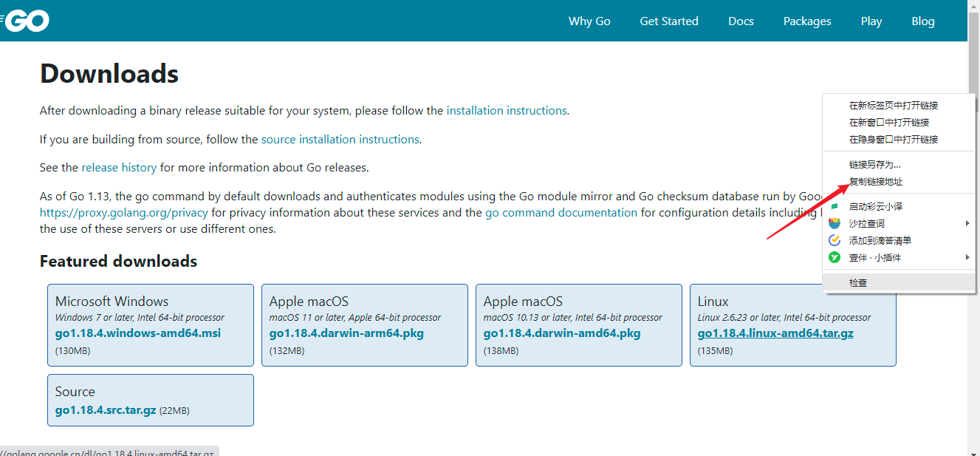Click the 壹伴·小插件 green icon
The height and width of the screenshot is (456, 980).
(x=835, y=257)
